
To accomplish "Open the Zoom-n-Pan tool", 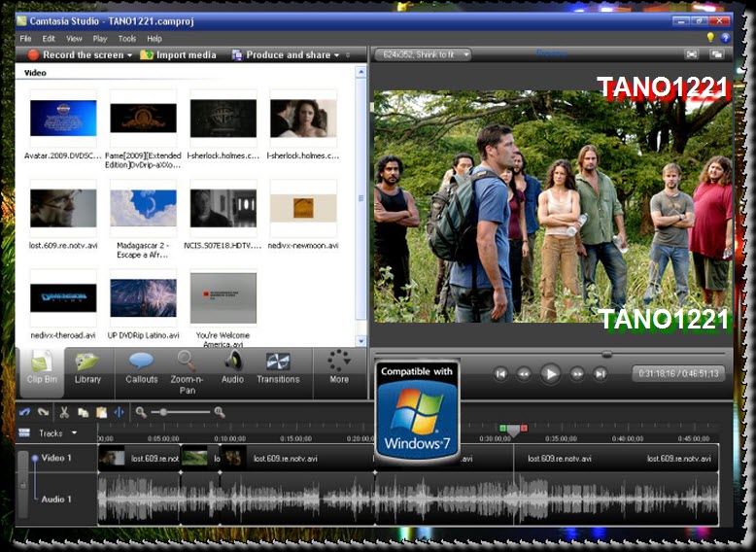I will click(187, 370).
